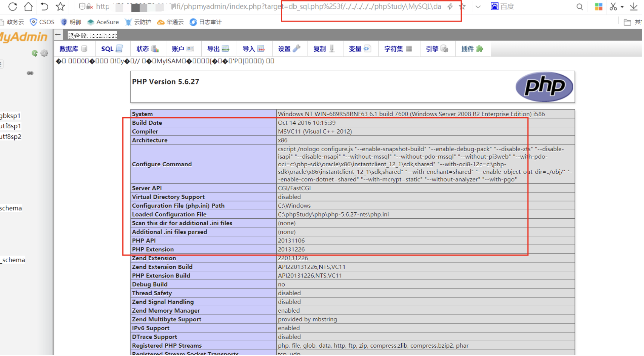Image resolution: width=644 pixels, height=356 pixels.
Task: Click 'Registered PHP Streams' label
Action: click(167, 346)
